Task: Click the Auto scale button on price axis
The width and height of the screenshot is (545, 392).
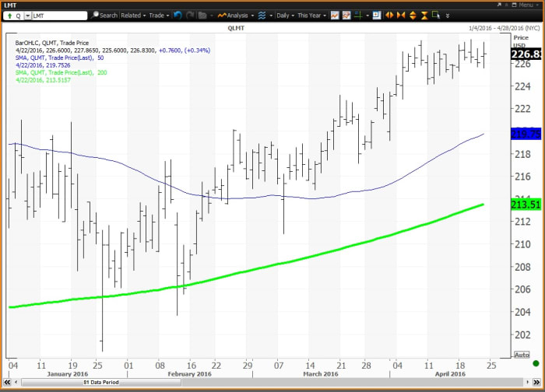Action: pyautogui.click(x=522, y=355)
